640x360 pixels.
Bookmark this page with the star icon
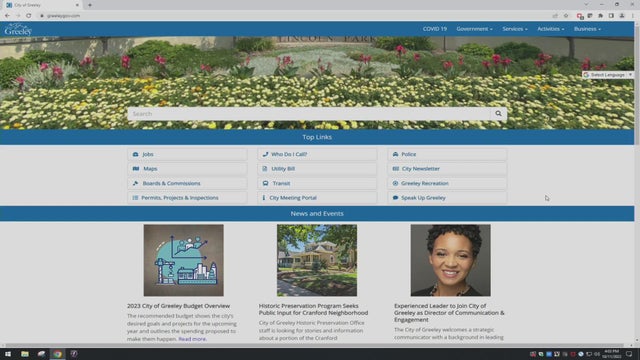click(566, 16)
